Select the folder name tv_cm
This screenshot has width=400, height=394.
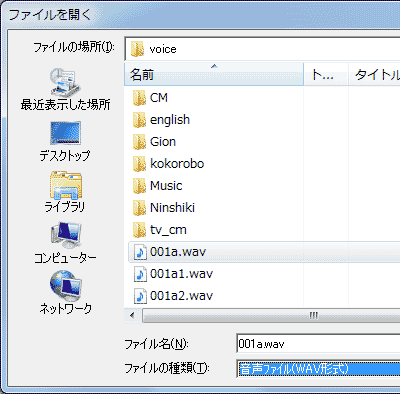pyautogui.click(x=168, y=230)
